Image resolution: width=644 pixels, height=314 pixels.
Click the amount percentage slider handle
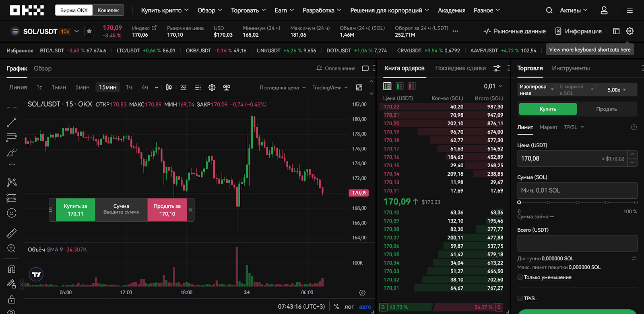coord(519,202)
